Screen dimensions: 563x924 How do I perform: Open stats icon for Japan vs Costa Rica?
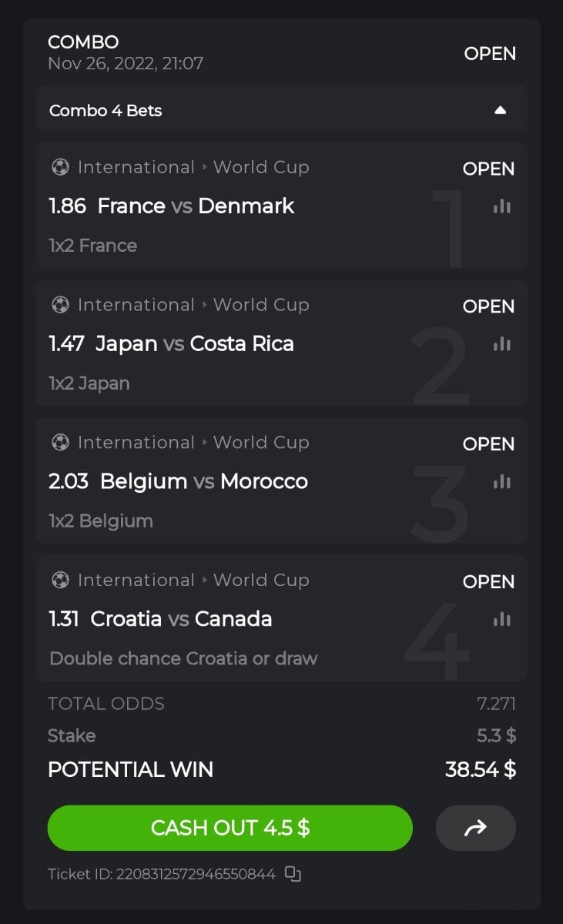pos(502,344)
